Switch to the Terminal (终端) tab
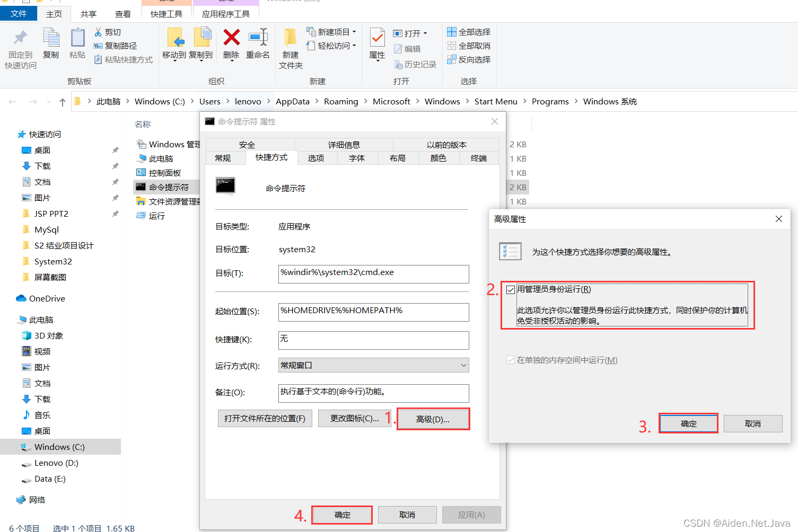Image resolution: width=798 pixels, height=532 pixels. coord(479,158)
